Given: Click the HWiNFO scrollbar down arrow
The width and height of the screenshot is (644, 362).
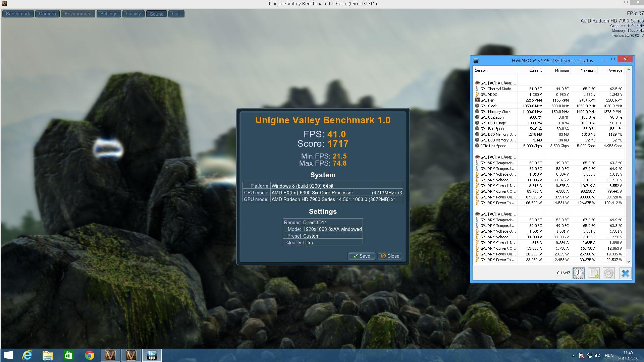Looking at the screenshot, I should [629, 262].
